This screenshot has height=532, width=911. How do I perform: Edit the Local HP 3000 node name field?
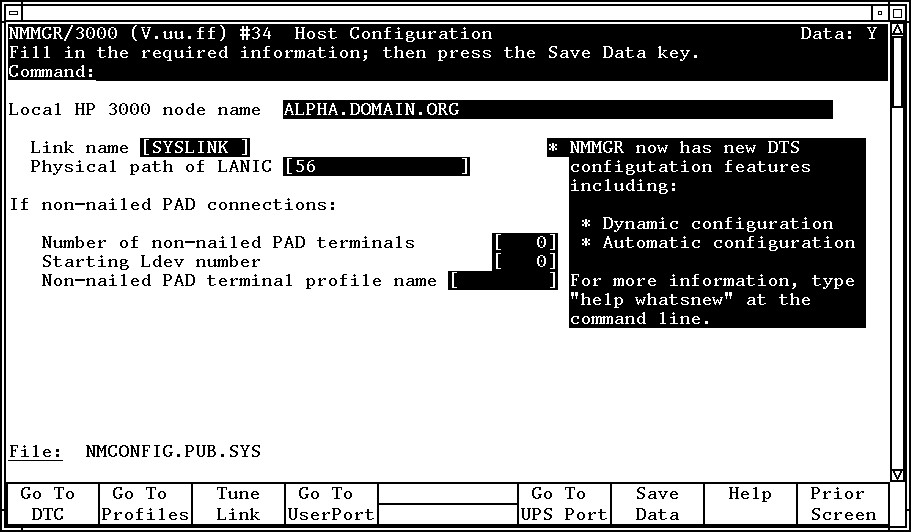tap(558, 109)
